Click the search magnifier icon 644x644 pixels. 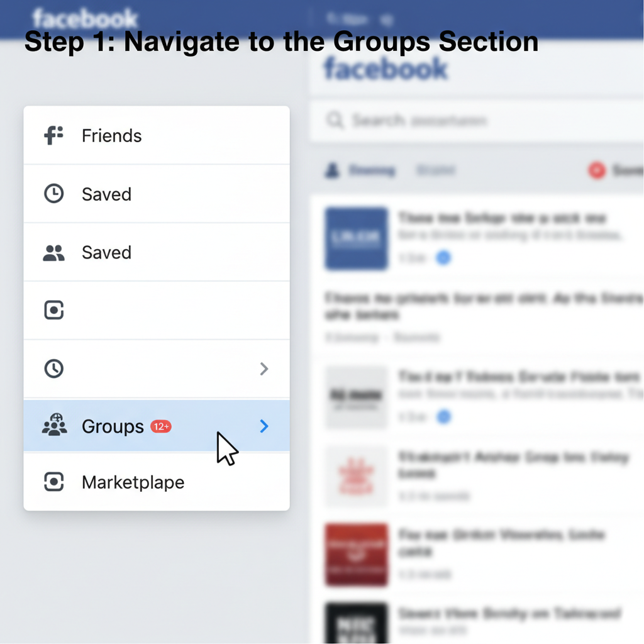pos(335,120)
